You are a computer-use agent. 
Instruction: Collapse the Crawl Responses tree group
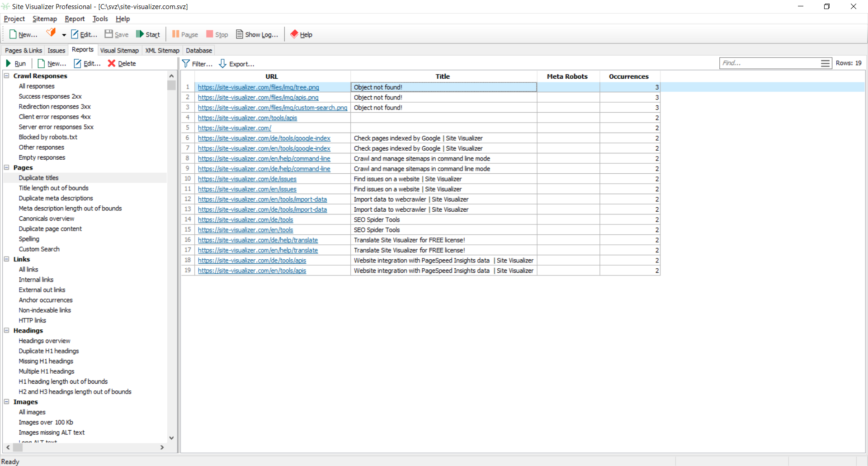coord(7,76)
